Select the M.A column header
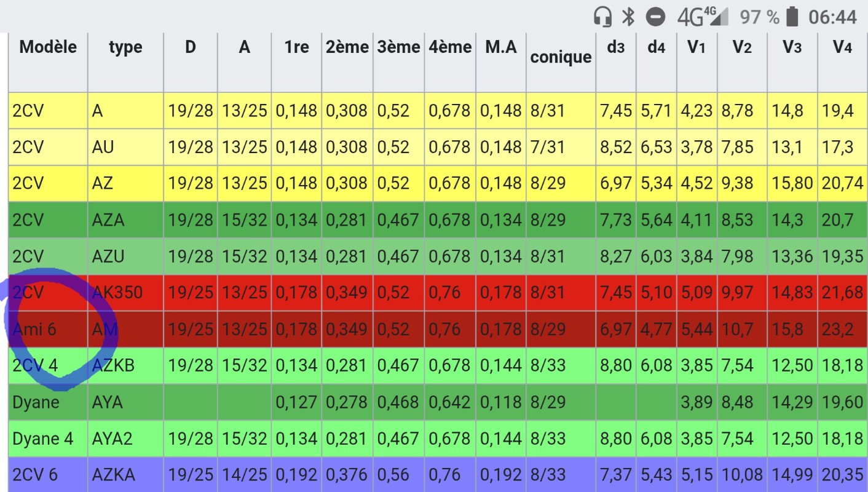The image size is (868, 492). pos(500,47)
